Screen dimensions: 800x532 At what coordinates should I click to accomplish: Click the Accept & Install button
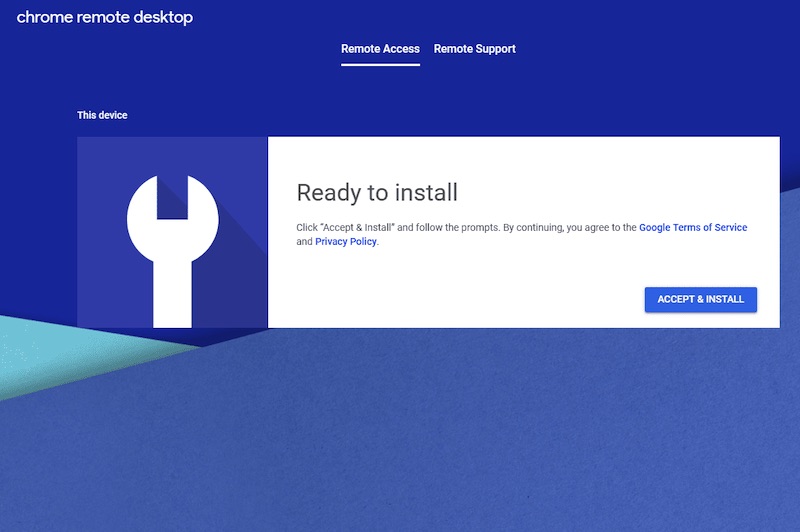[701, 299]
